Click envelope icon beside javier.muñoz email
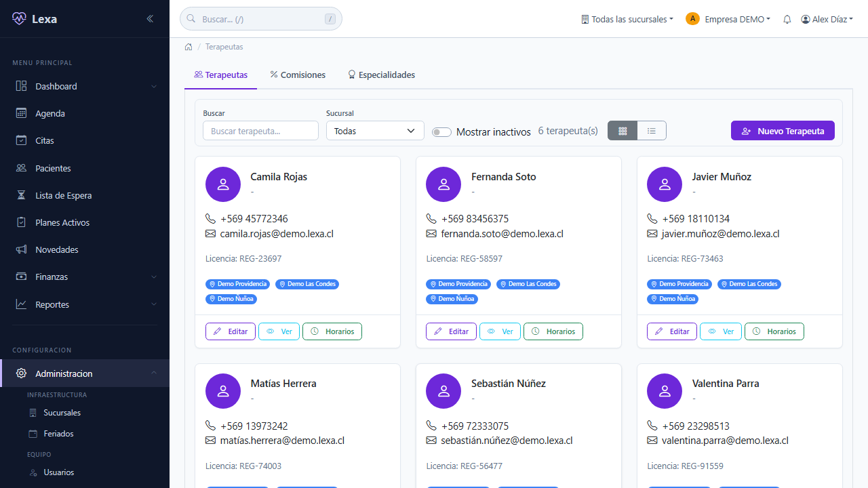The width and height of the screenshot is (868, 488). tap(652, 234)
